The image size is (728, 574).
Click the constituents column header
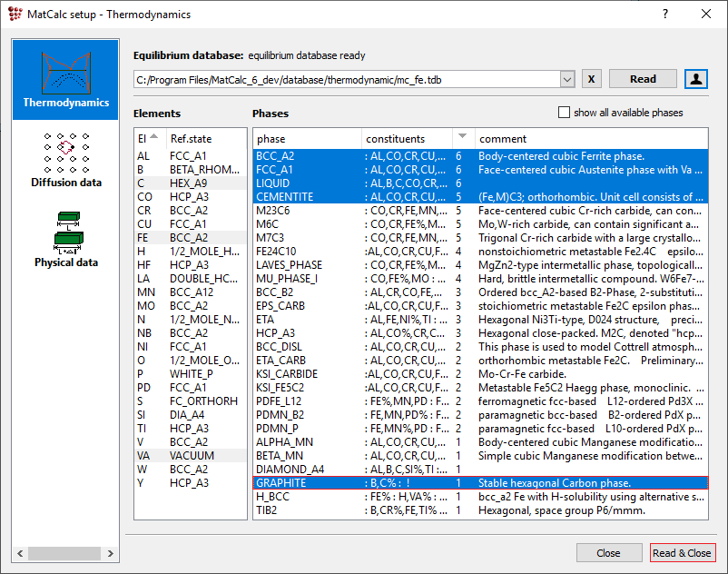click(395, 139)
